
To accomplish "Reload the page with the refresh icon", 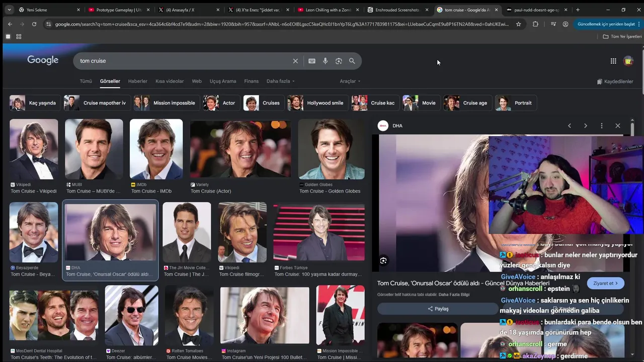I will pyautogui.click(x=34, y=24).
